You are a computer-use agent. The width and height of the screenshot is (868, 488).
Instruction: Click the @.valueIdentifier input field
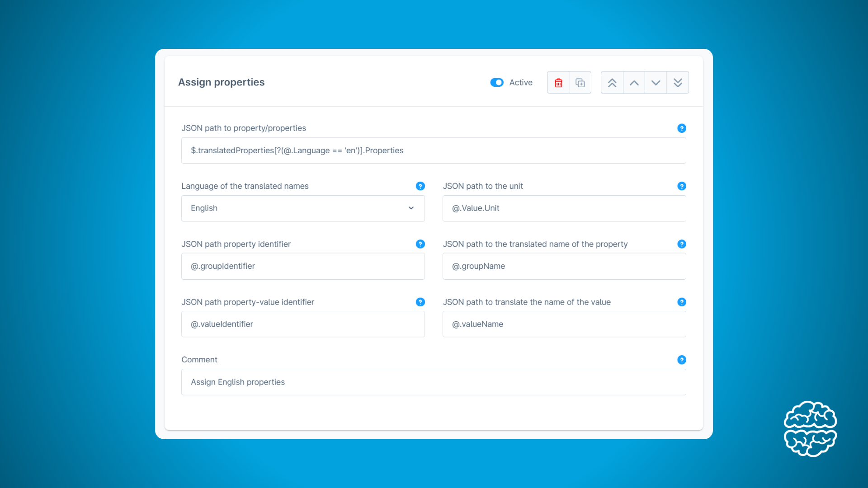[x=303, y=324]
